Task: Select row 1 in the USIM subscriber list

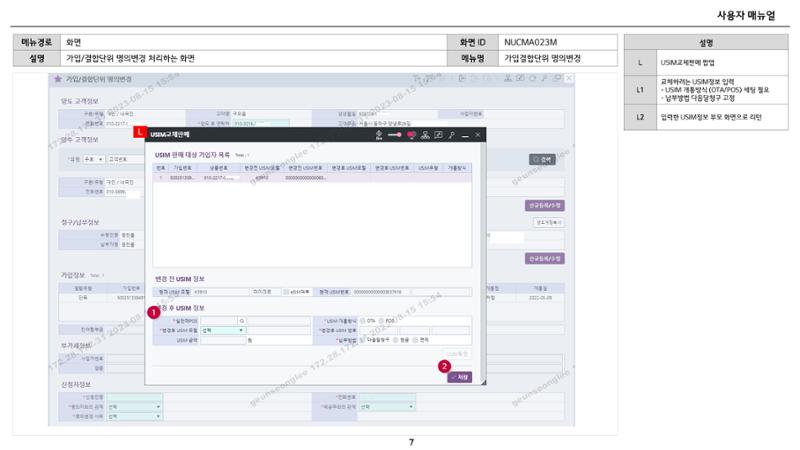Action: point(312,178)
